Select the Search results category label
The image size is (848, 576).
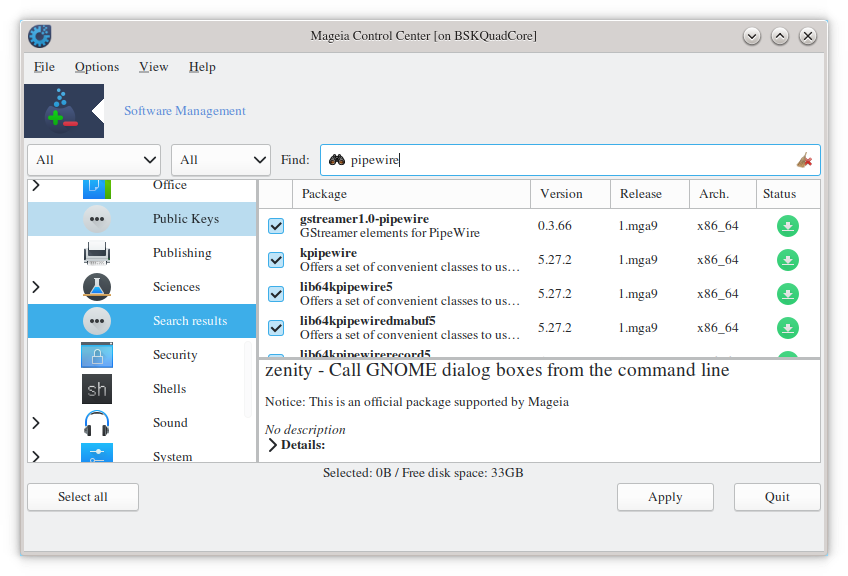[x=190, y=321]
